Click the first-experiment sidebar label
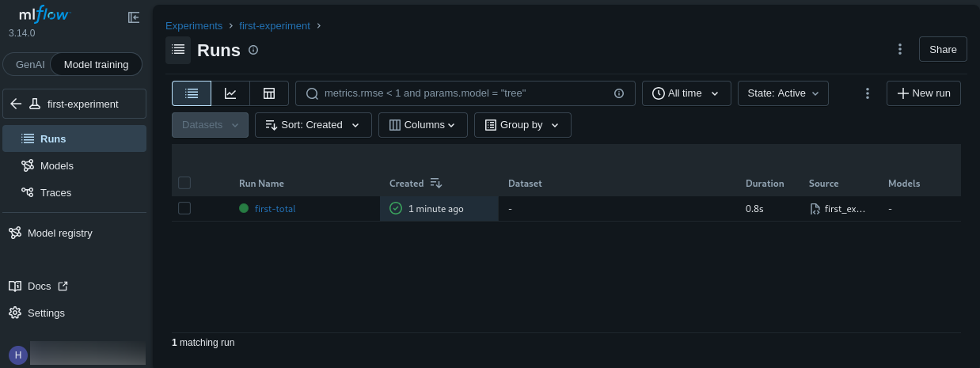The height and width of the screenshot is (368, 980). pos(83,104)
